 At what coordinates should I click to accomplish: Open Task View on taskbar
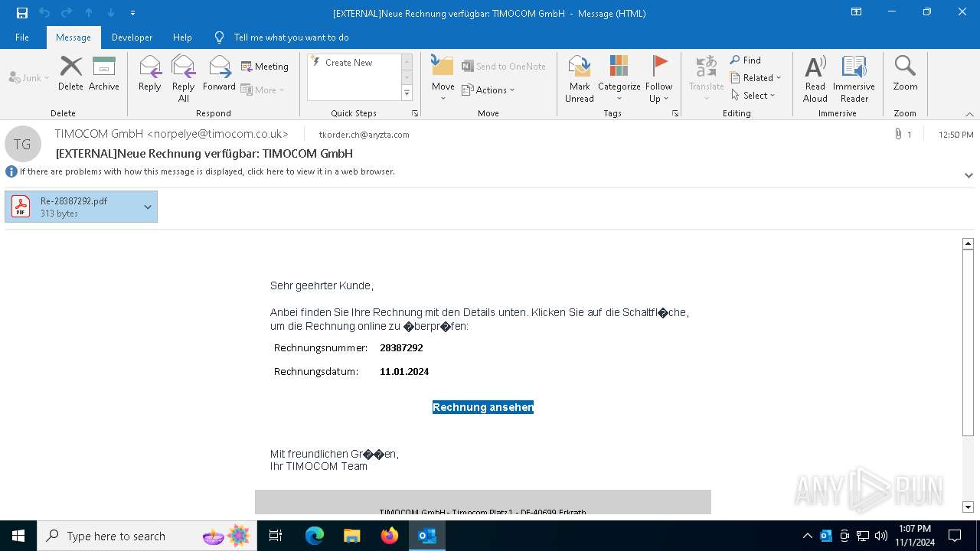276,536
